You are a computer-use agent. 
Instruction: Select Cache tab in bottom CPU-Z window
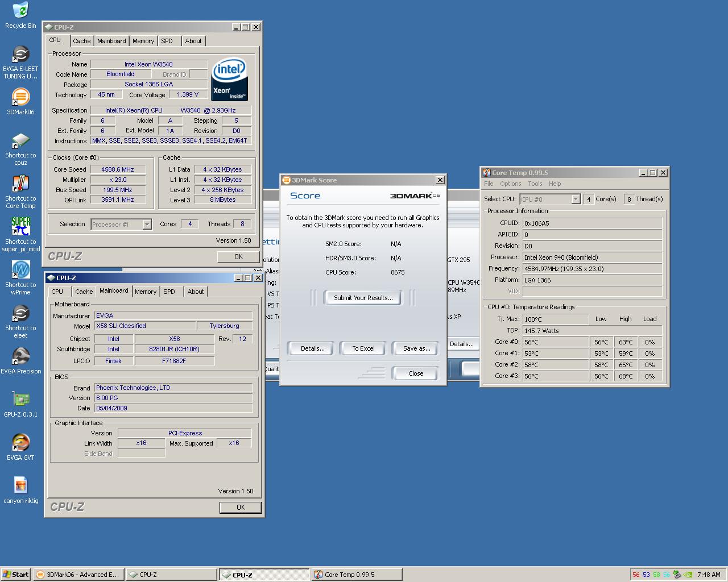pos(84,292)
